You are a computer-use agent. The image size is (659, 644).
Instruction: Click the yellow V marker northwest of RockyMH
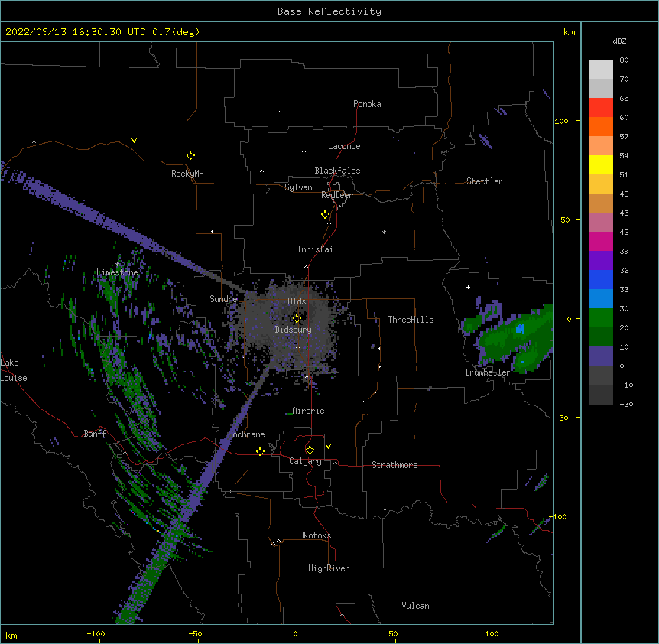pyautogui.click(x=134, y=141)
